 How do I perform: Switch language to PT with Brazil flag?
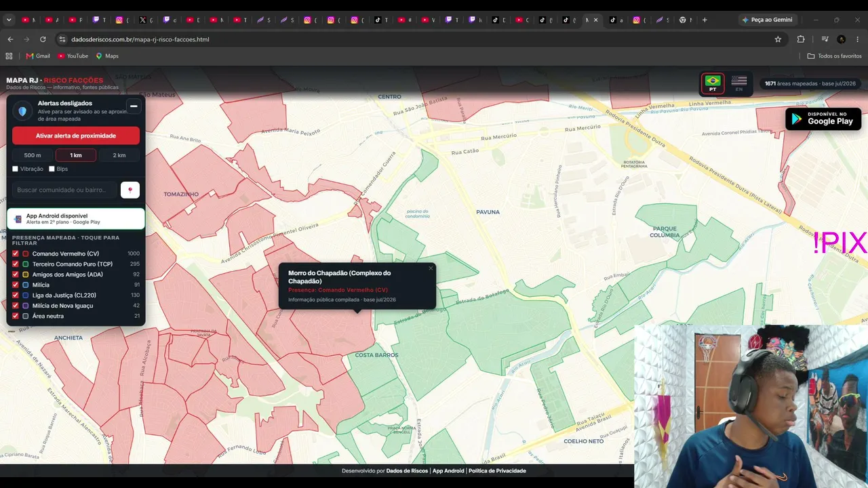click(x=713, y=83)
